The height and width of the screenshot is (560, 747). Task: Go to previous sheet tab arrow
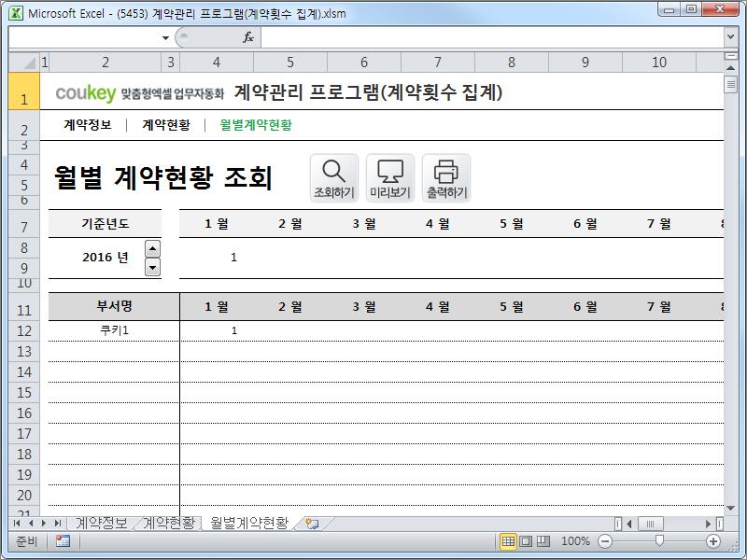pos(31,524)
